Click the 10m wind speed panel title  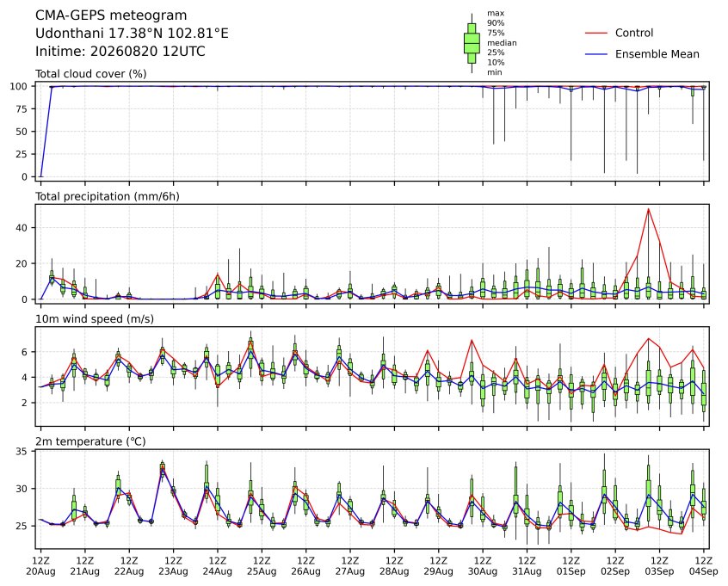pos(95,319)
